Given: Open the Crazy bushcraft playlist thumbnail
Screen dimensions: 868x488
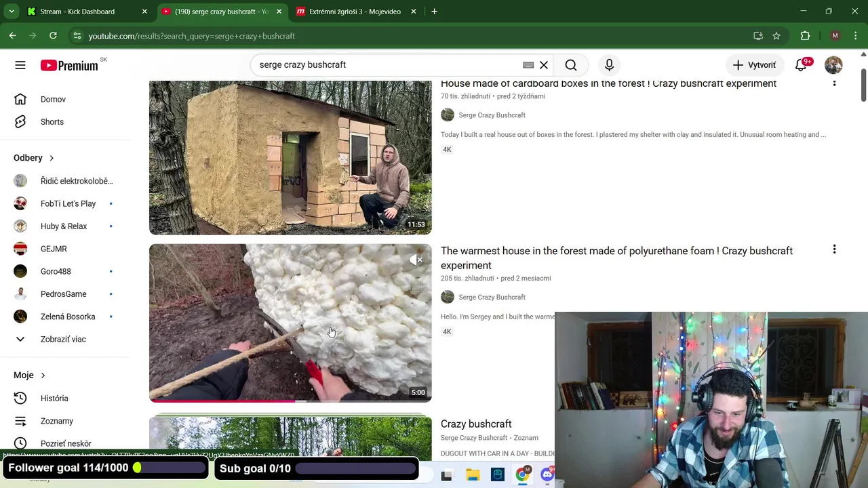Looking at the screenshot, I should click(290, 439).
